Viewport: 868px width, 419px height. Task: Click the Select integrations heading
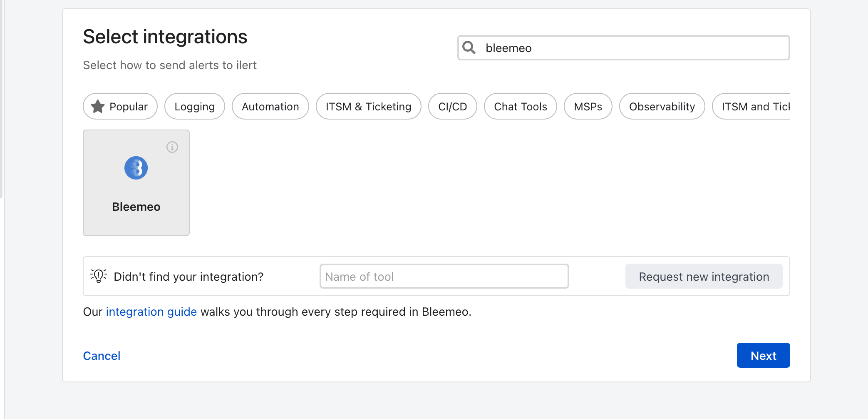click(165, 37)
